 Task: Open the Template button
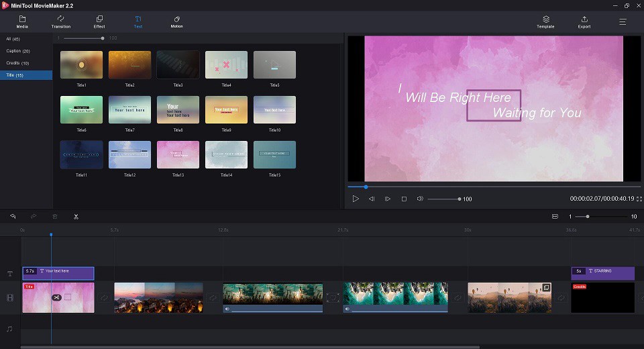coord(545,21)
